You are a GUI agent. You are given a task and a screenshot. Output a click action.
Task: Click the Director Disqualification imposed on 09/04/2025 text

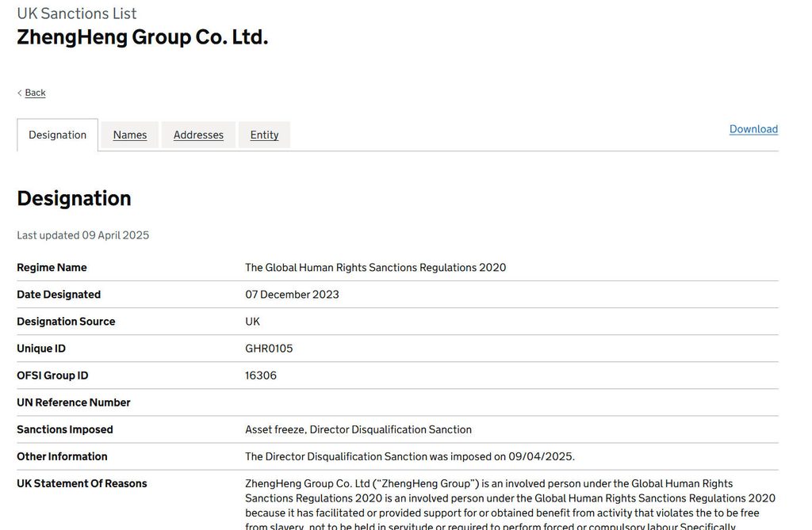[410, 456]
